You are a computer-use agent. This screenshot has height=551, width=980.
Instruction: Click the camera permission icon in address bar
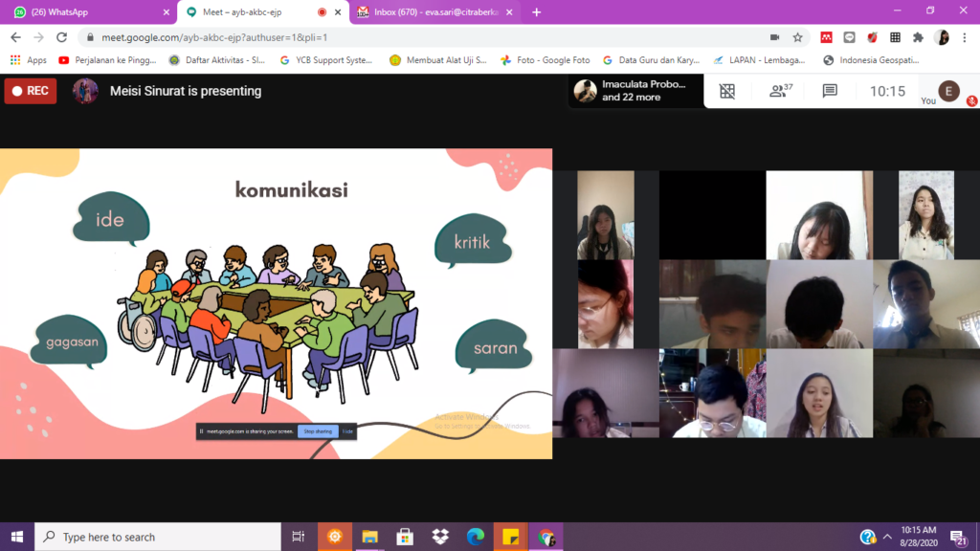tap(773, 37)
